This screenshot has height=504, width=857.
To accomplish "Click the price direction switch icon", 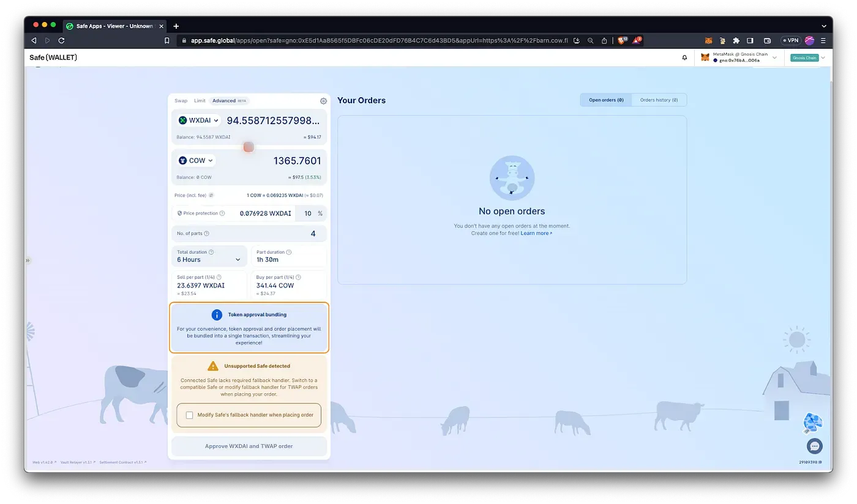I will coord(211,195).
